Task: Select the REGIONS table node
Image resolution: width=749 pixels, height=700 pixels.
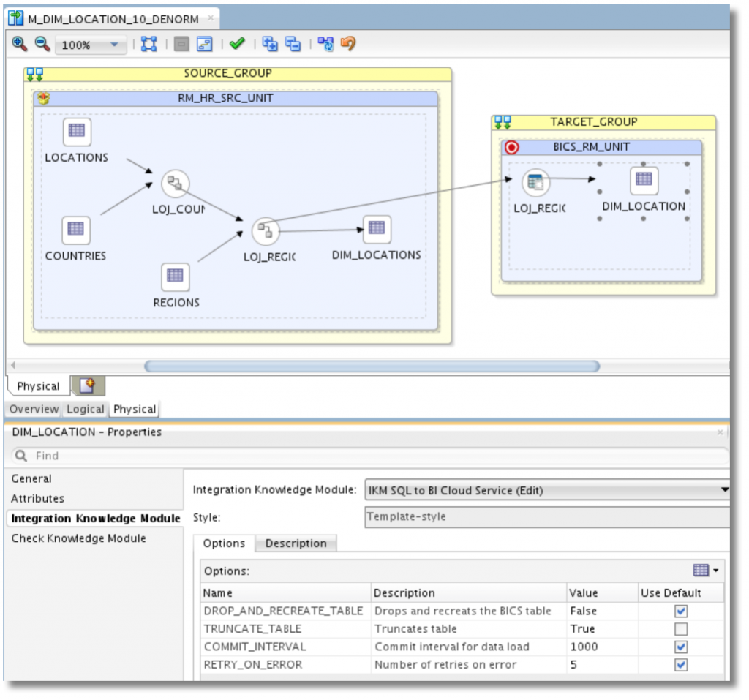Action: click(175, 276)
